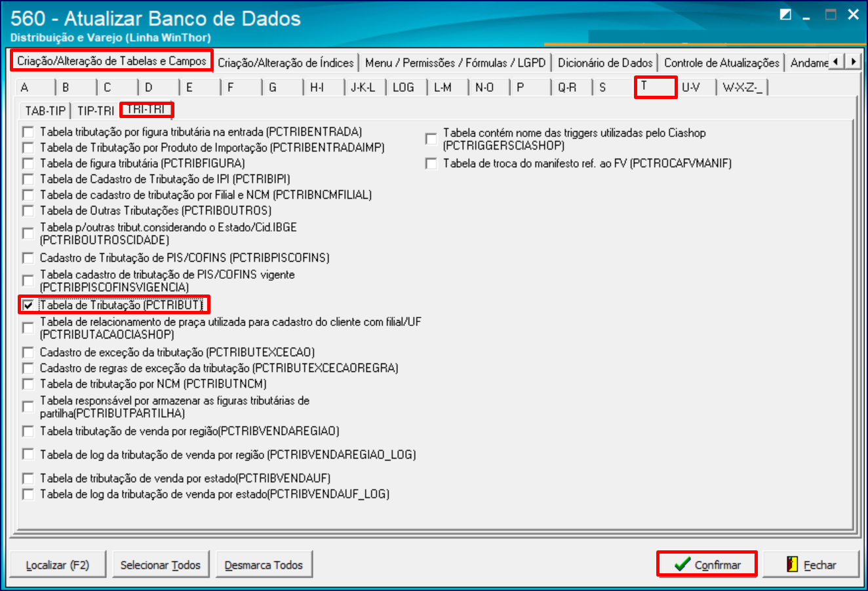Open Controle de Atualizações tab
This screenshot has width=868, height=591.
(x=722, y=63)
